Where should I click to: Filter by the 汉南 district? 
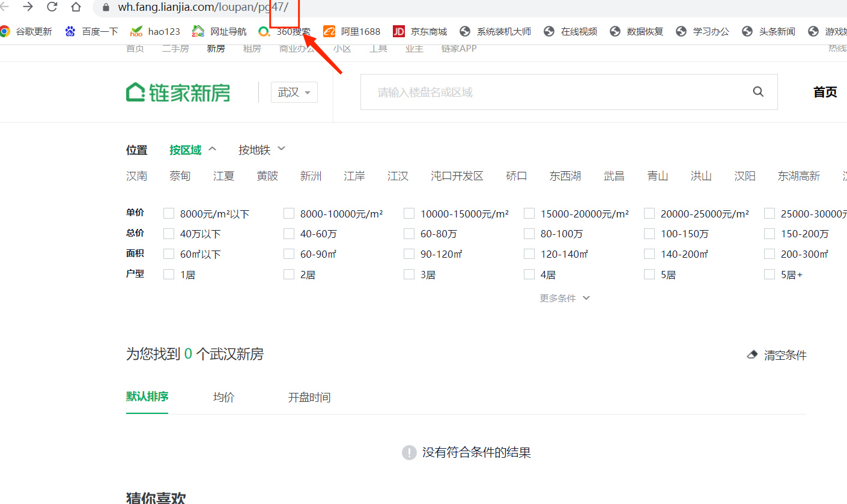click(x=137, y=176)
